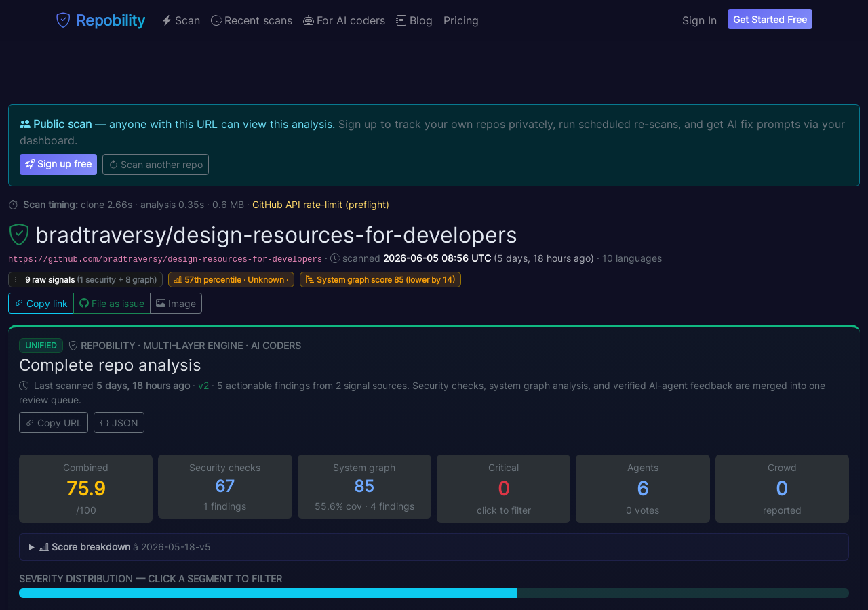Open the bradtraversy GitHub repository URL
Image resolution: width=868 pixels, height=610 pixels.
165,259
